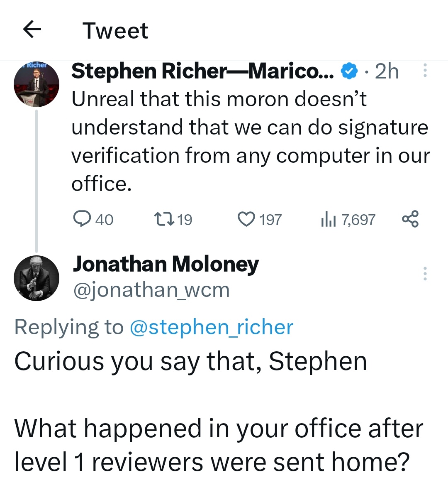Click the blue verified badge
448x490 pixels.
pos(349,71)
